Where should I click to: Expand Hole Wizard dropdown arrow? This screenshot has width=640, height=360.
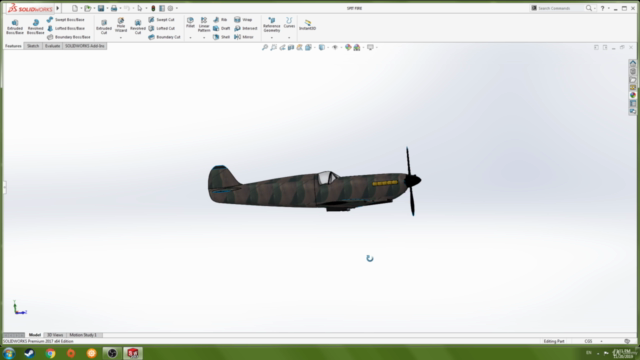coord(121,38)
